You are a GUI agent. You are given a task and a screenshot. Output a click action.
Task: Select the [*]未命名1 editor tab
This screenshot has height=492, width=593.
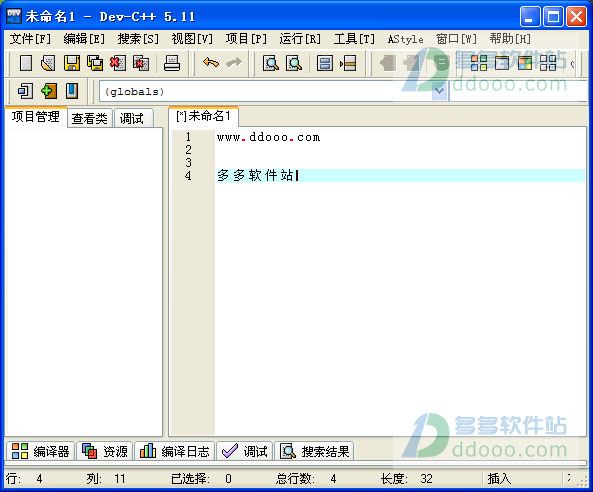(x=203, y=116)
